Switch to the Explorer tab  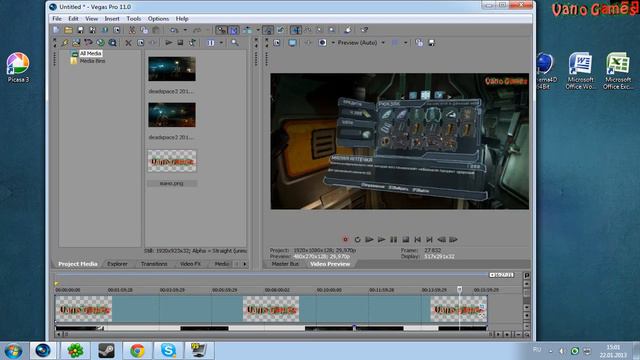[118, 264]
